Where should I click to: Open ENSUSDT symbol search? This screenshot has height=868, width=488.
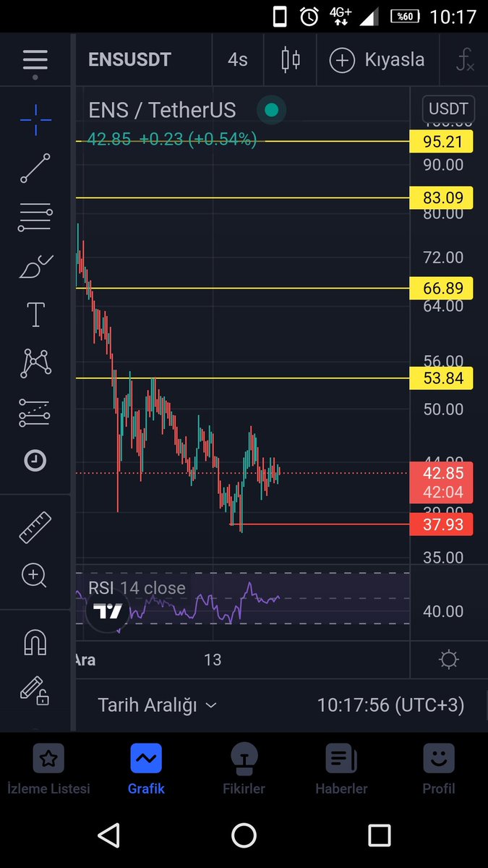[129, 60]
